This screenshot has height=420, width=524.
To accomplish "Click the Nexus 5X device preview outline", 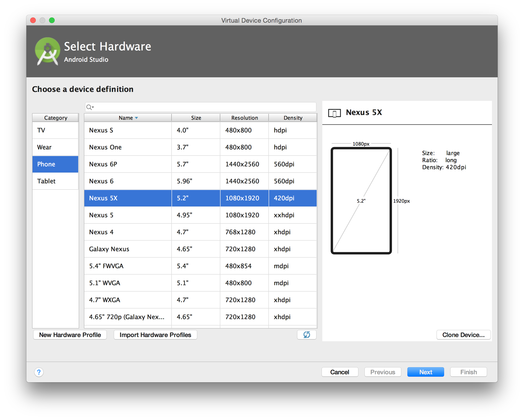I will 361,201.
